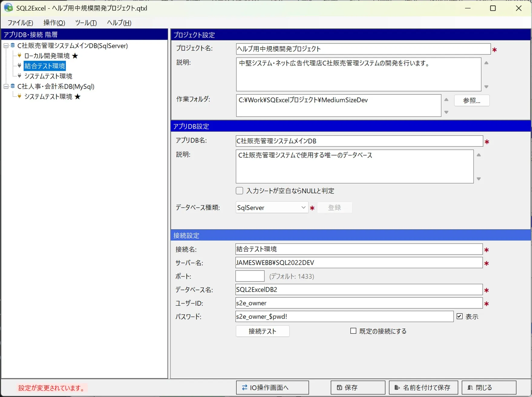Open the ヘルプ(H) menu
The image size is (532, 397).
click(119, 23)
